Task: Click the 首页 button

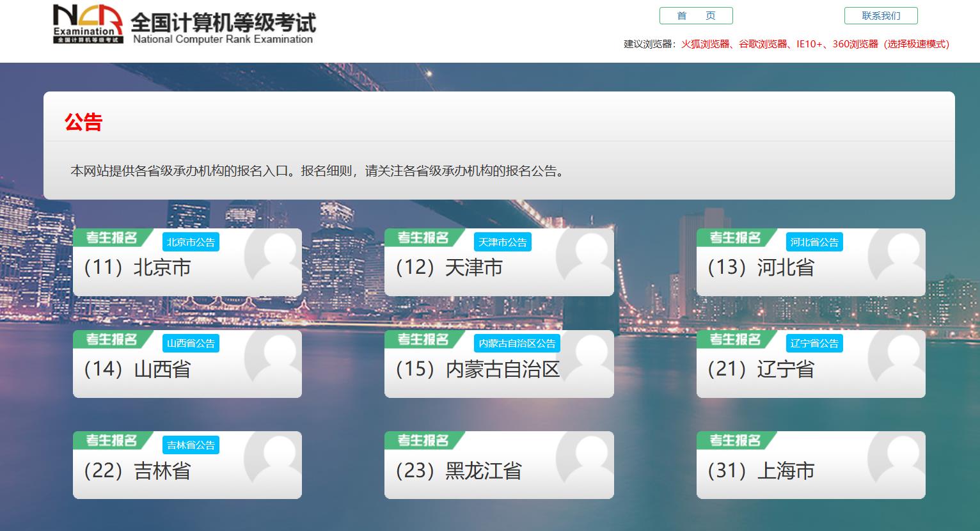Action: [x=696, y=15]
